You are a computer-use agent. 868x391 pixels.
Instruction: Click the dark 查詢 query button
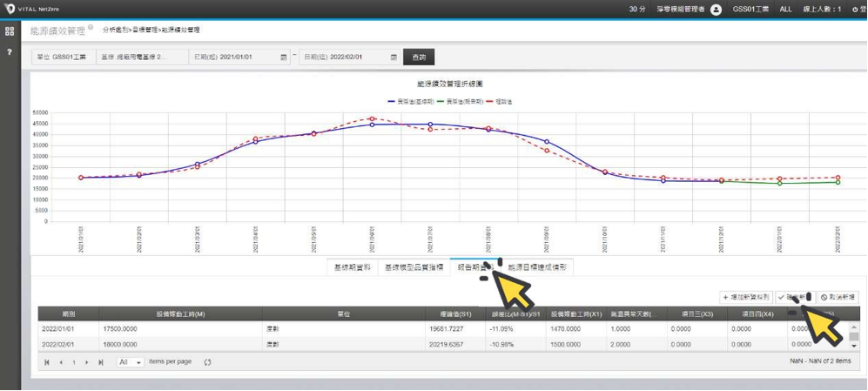tap(419, 57)
